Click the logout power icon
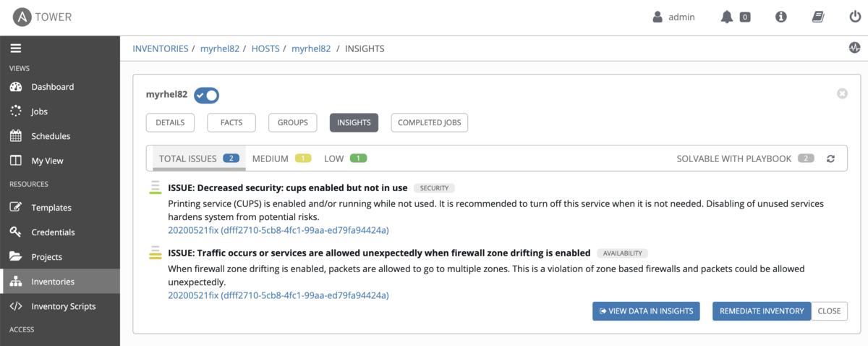This screenshot has height=346, width=868. click(855, 17)
